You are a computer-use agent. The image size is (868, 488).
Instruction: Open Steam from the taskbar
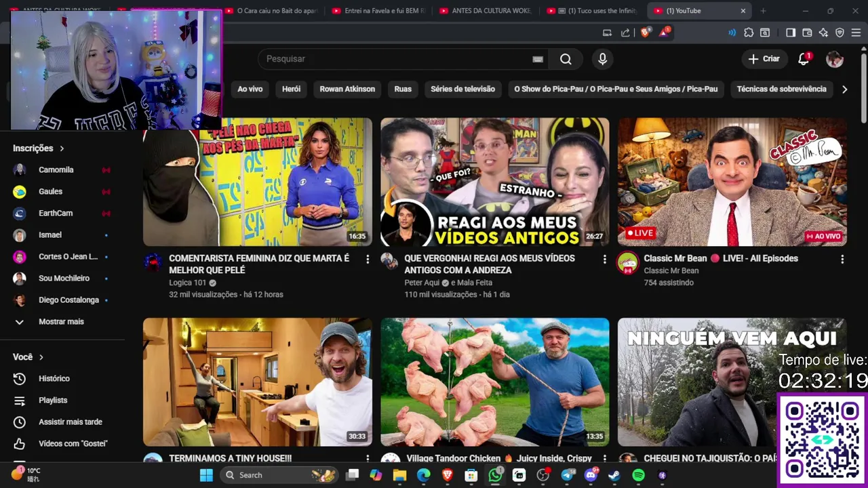click(x=614, y=475)
